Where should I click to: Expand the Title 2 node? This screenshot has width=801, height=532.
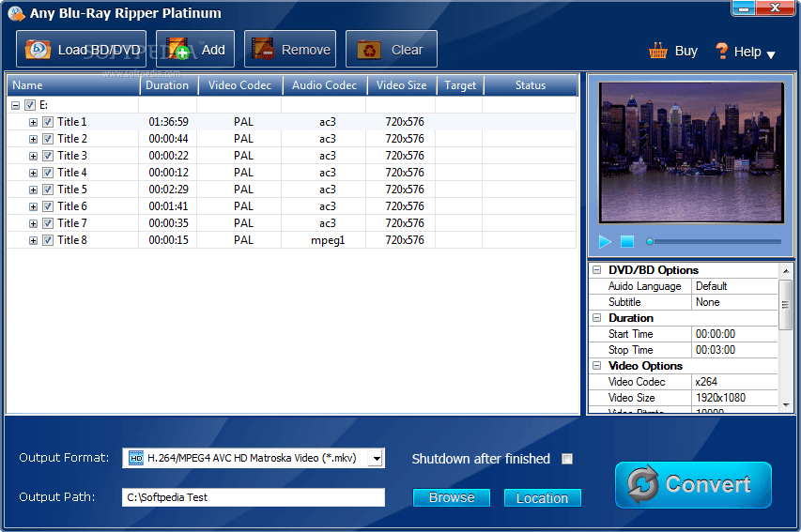[33, 140]
